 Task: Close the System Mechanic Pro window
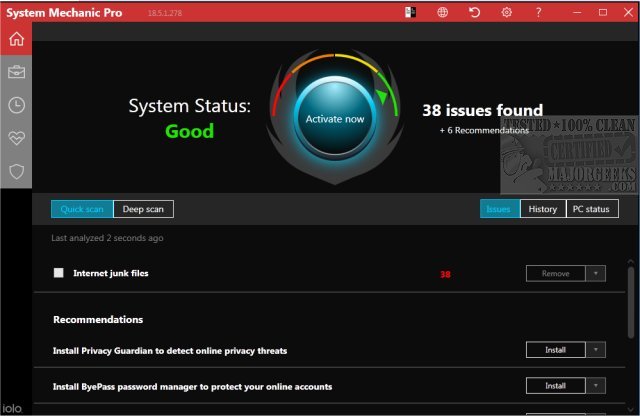tap(628, 12)
